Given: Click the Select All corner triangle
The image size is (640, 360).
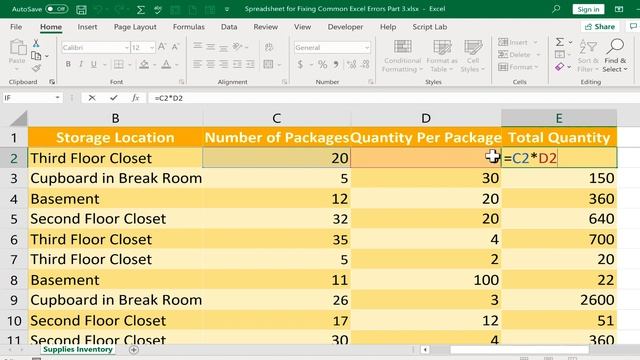Looking at the screenshot, I should pyautogui.click(x=18, y=118).
